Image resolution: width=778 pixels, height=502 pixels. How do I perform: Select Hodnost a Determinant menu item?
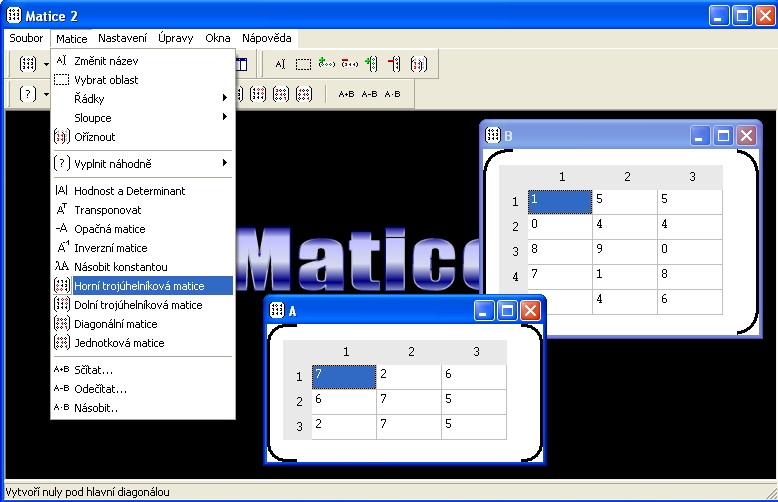(x=143, y=191)
